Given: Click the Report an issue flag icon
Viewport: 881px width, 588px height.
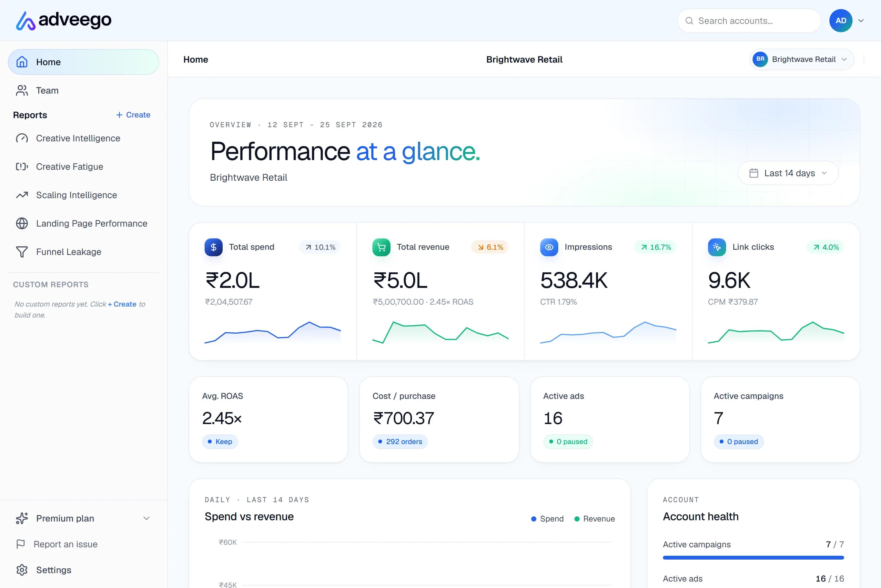Looking at the screenshot, I should pyautogui.click(x=21, y=544).
